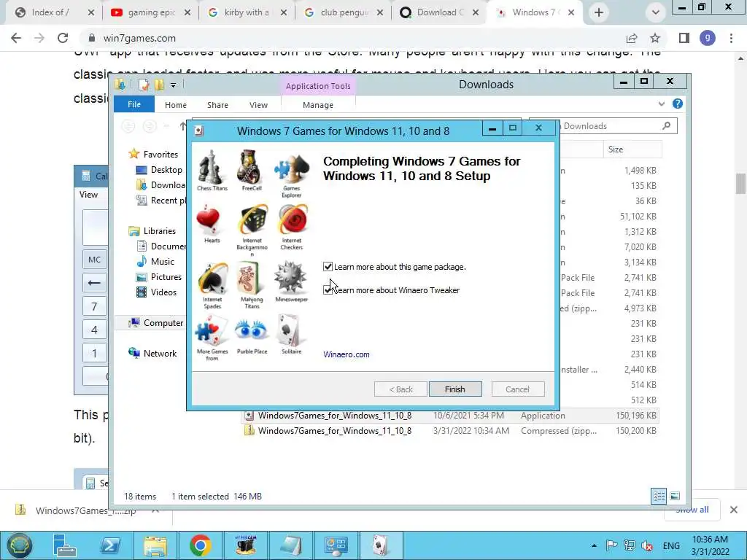The image size is (747, 560).
Task: Reload the win7games.com page
Action: (x=63, y=38)
